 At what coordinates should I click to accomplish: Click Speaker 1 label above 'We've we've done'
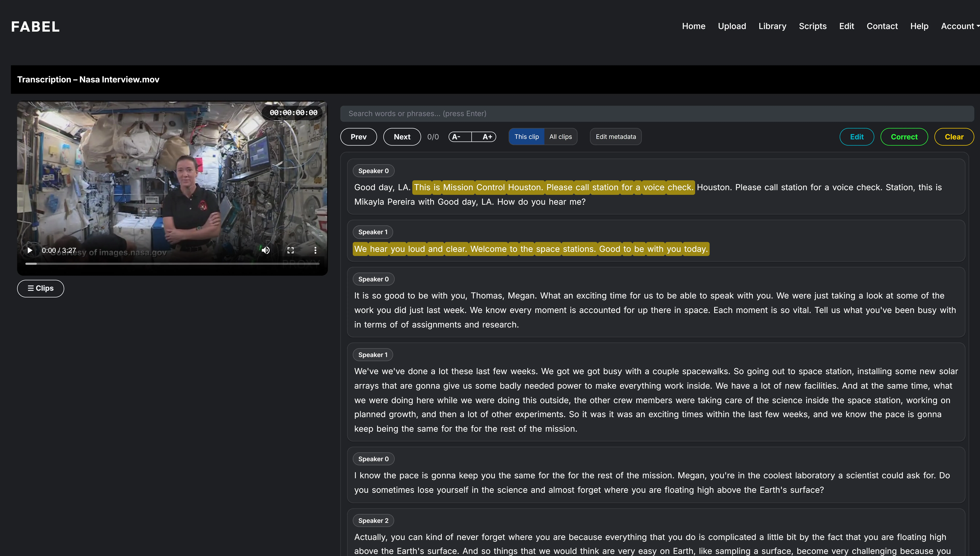[373, 355]
